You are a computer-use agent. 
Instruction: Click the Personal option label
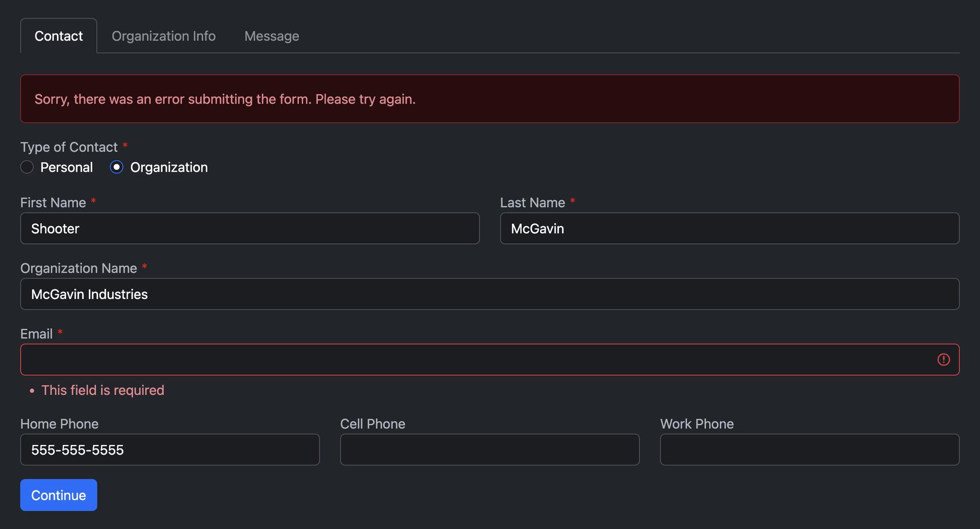click(x=67, y=167)
